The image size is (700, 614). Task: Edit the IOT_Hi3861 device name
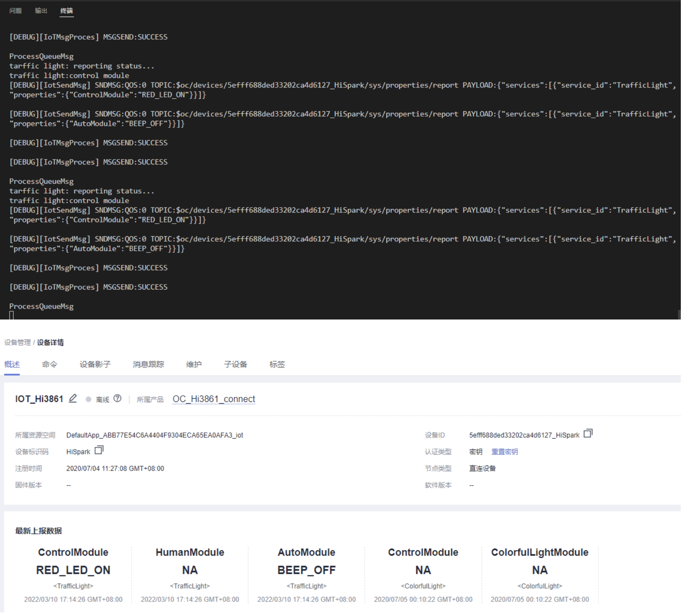73,399
